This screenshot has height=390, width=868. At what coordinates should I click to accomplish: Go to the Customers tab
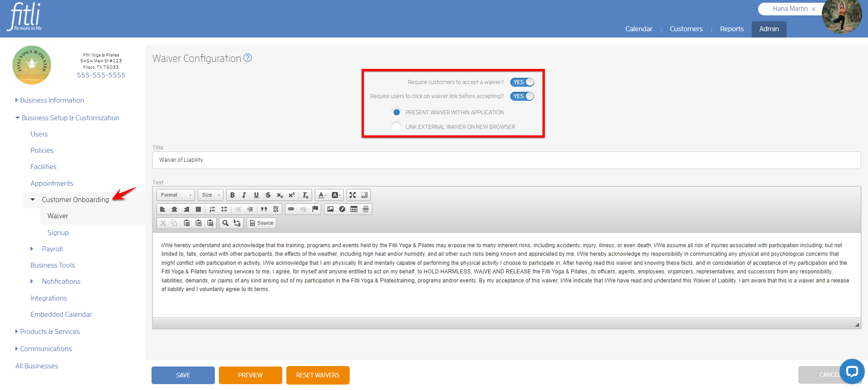click(686, 29)
